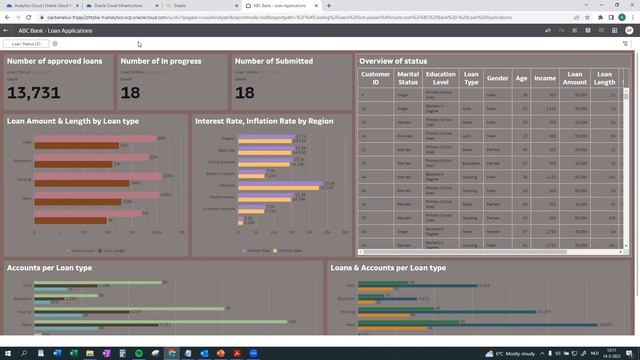
Task: Click the Accounts per Loan type title
Action: [x=49, y=268]
